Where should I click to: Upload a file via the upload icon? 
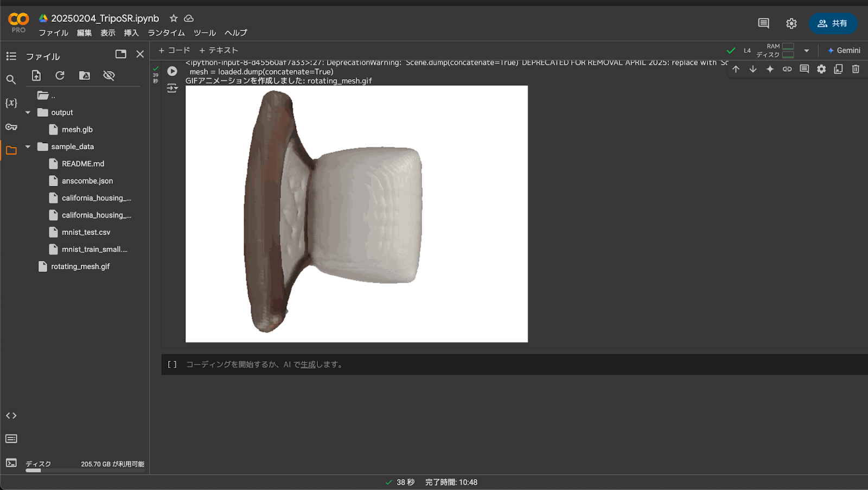[36, 75]
